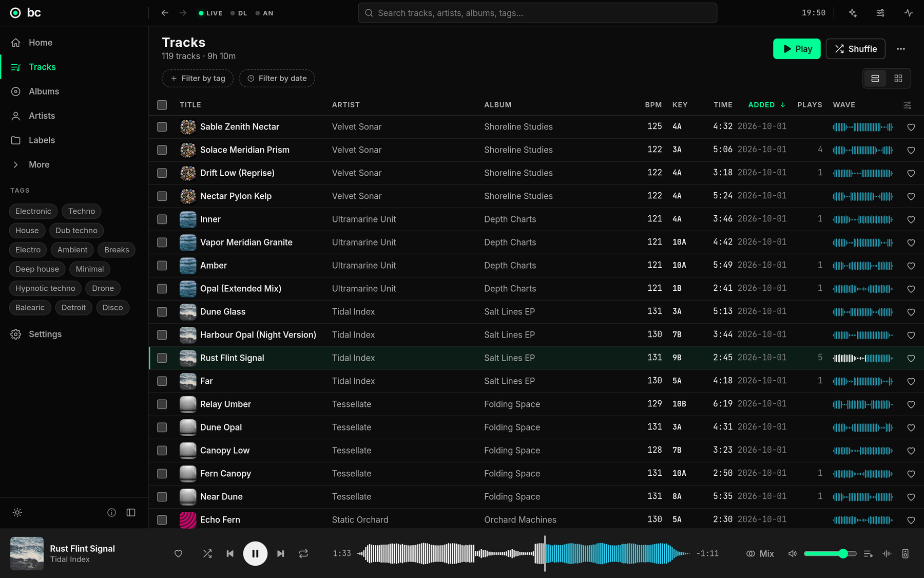Click the info icon in sidebar footer
The image size is (924, 578).
tap(111, 512)
